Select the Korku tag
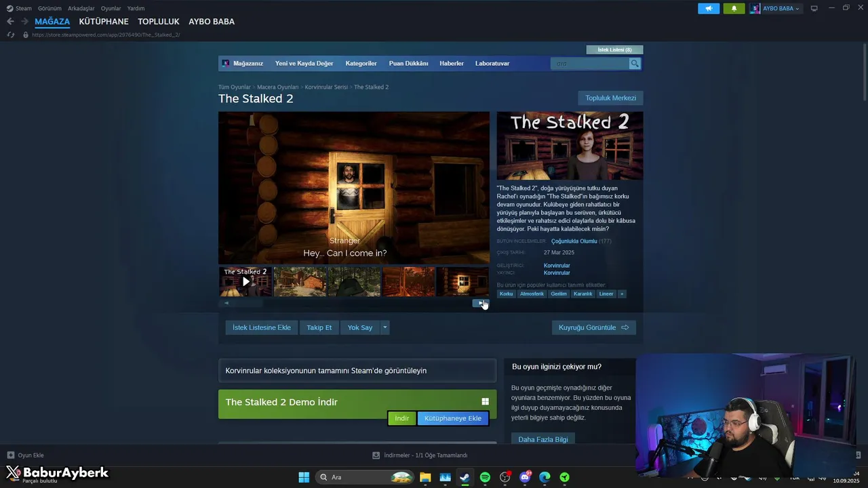This screenshot has height=488, width=868. [507, 293]
